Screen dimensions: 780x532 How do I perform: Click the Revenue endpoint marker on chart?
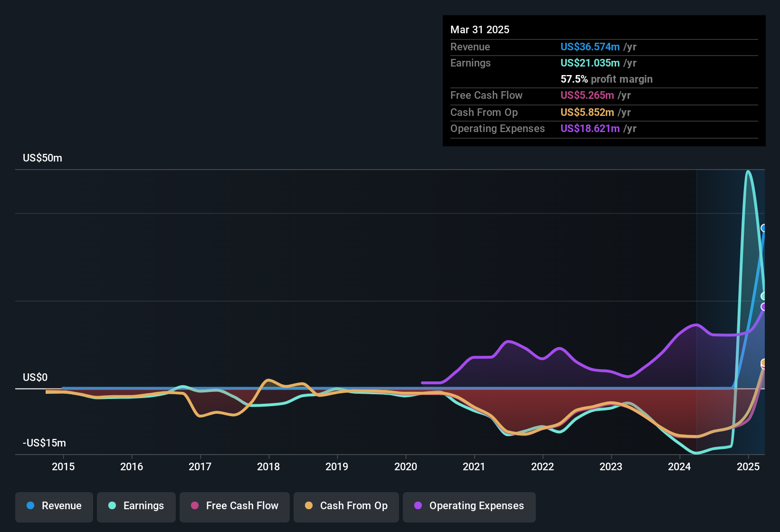[764, 228]
